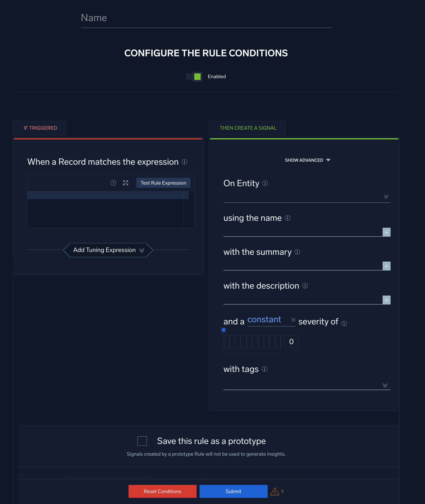Click the Reset Conditions button
This screenshot has height=504, width=425.
click(x=162, y=491)
